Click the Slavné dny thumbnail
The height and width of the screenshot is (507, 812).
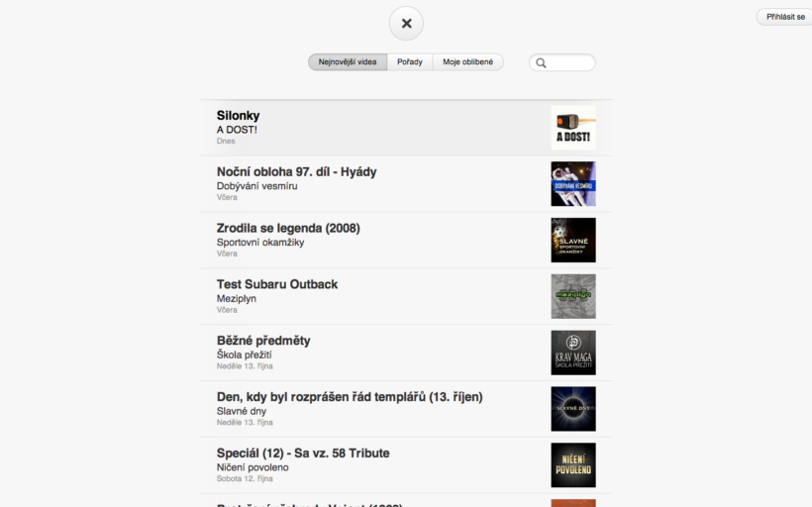[573, 409]
